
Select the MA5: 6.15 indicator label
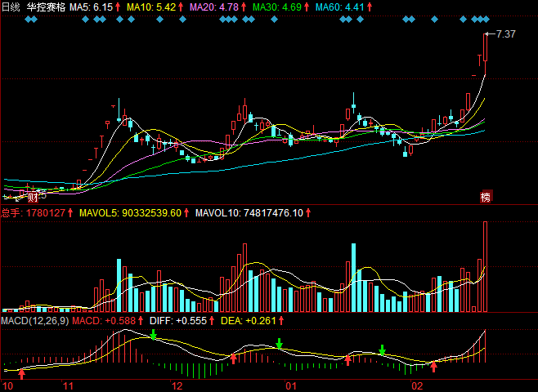90,7
